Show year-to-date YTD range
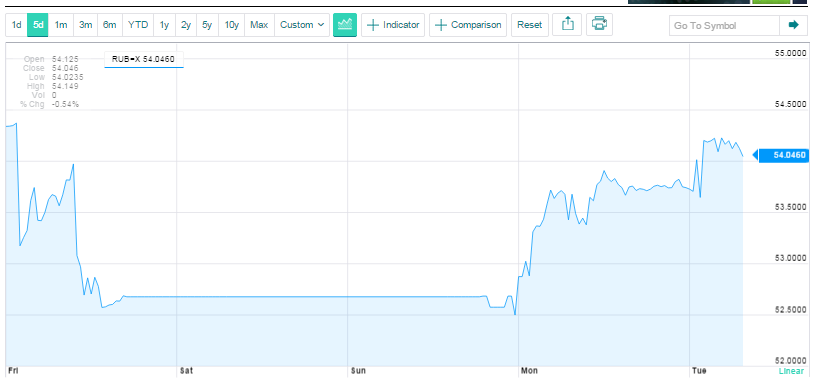 pyautogui.click(x=138, y=25)
